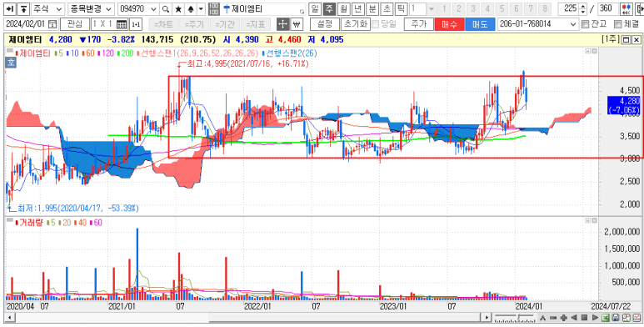Open account number 206-01-768014 dropdown
Screen dimensions: 644x327
point(537,24)
